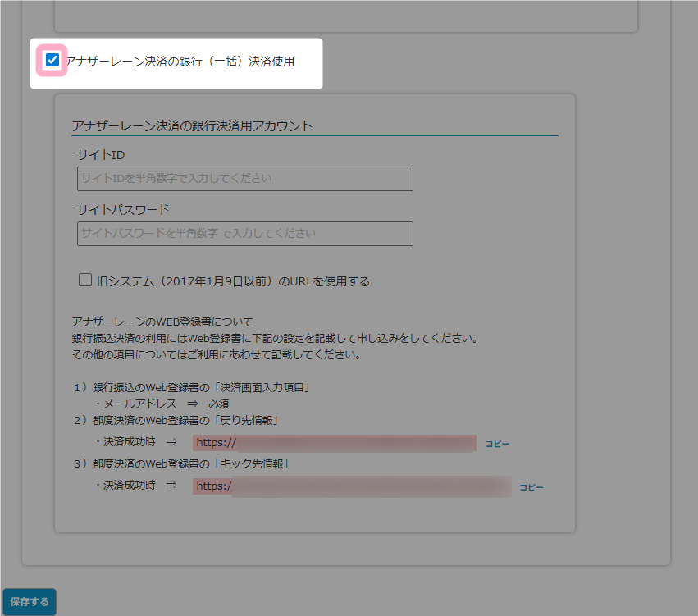This screenshot has width=698, height=616.
Task: Click the サイトID field label
Action: (x=101, y=155)
